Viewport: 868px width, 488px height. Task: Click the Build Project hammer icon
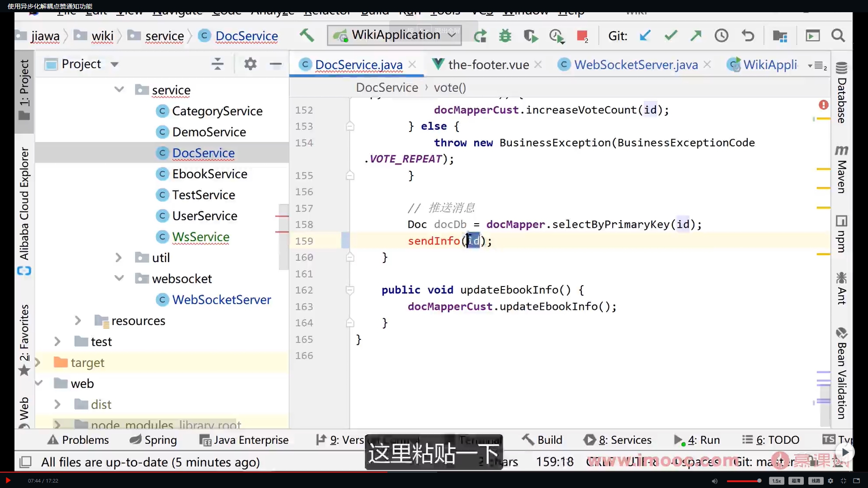point(307,35)
